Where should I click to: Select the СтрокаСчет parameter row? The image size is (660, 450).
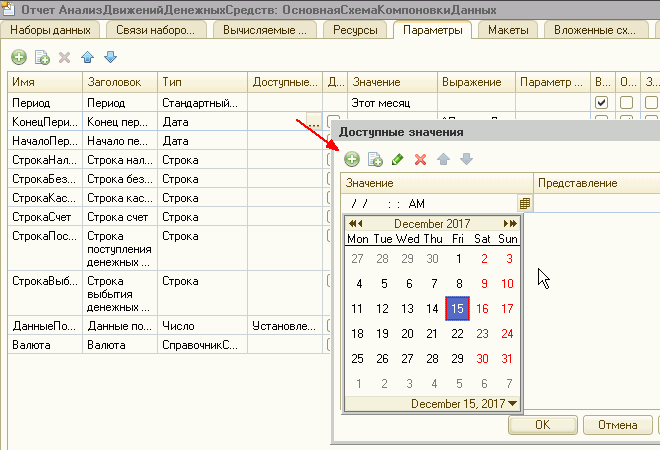point(45,217)
